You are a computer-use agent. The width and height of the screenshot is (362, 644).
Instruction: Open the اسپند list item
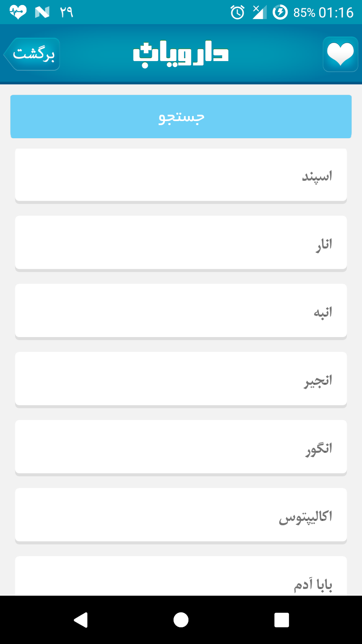(181, 175)
